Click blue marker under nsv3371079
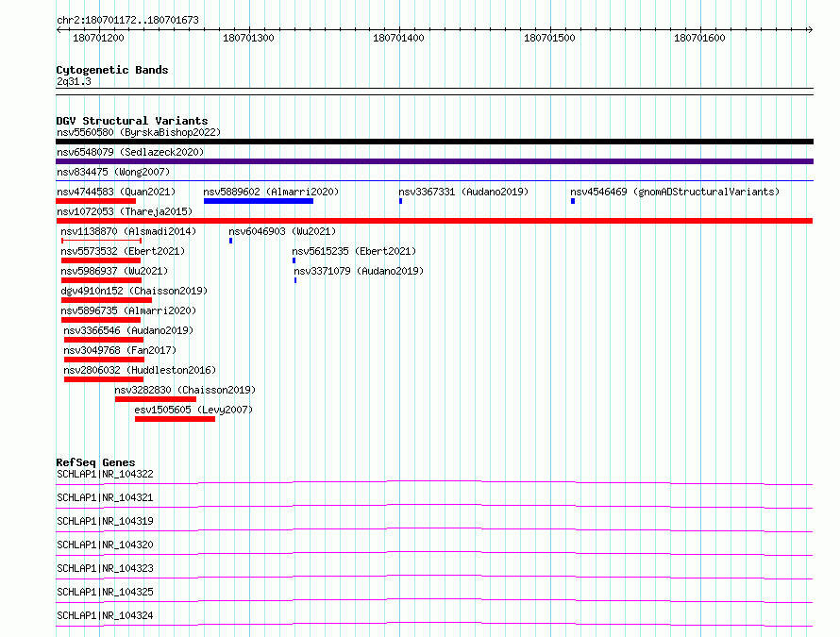This screenshot has height=637, width=840. 295,280
